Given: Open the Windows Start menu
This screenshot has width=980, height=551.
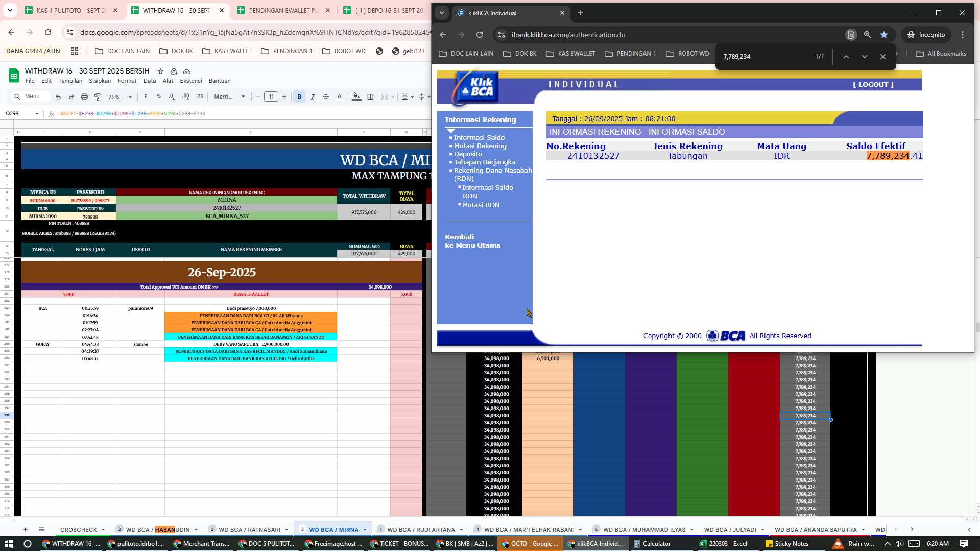Looking at the screenshot, I should (9, 544).
